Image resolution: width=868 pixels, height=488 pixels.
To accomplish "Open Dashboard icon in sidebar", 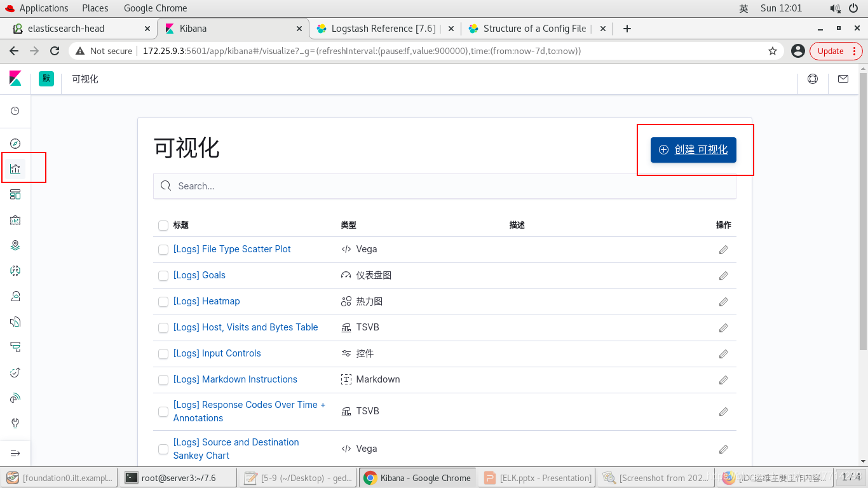I will tap(15, 194).
